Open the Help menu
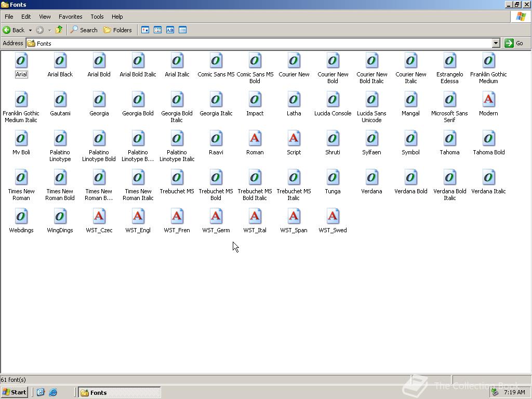This screenshot has height=399, width=532. click(x=117, y=17)
